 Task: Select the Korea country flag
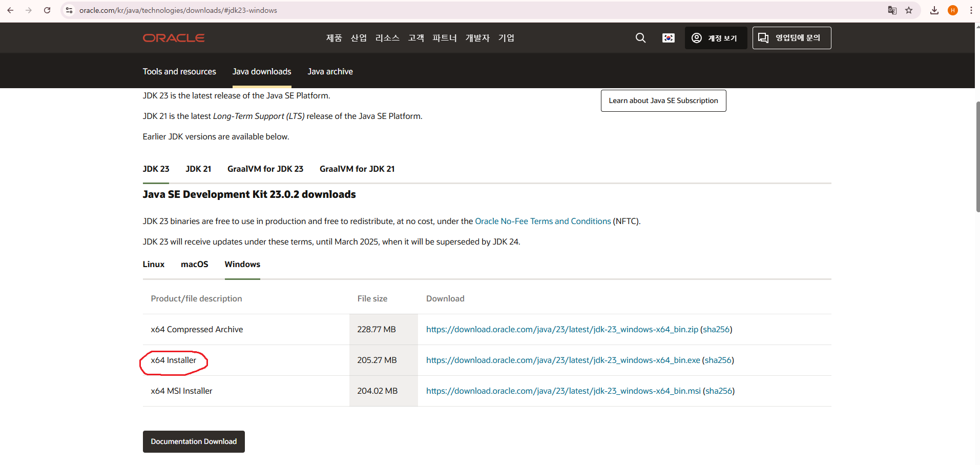pyautogui.click(x=669, y=38)
